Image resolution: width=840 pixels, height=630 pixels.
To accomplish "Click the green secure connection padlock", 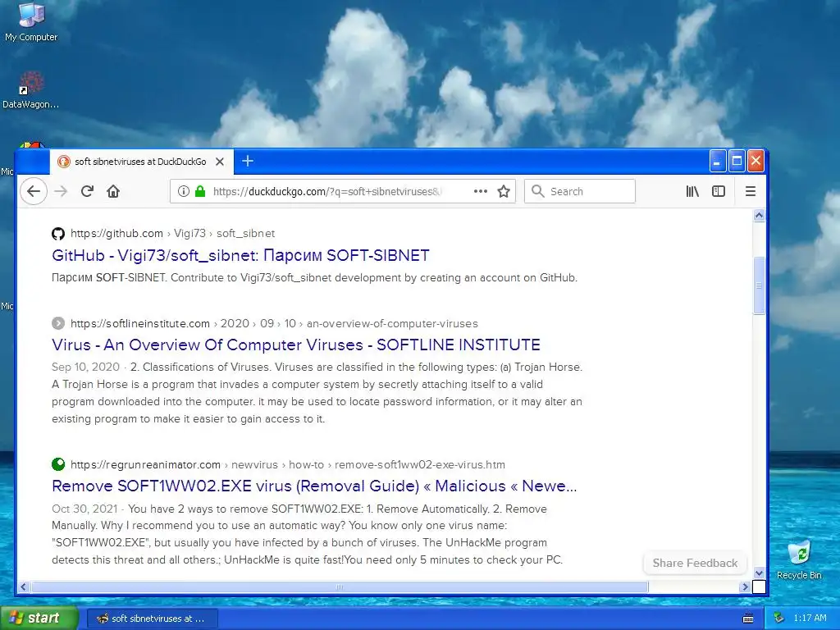I will point(200,191).
